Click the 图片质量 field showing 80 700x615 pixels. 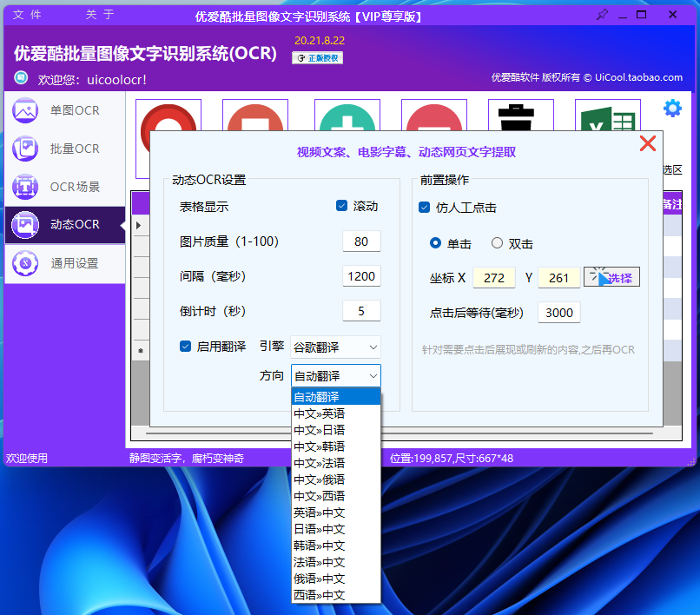pyautogui.click(x=361, y=241)
